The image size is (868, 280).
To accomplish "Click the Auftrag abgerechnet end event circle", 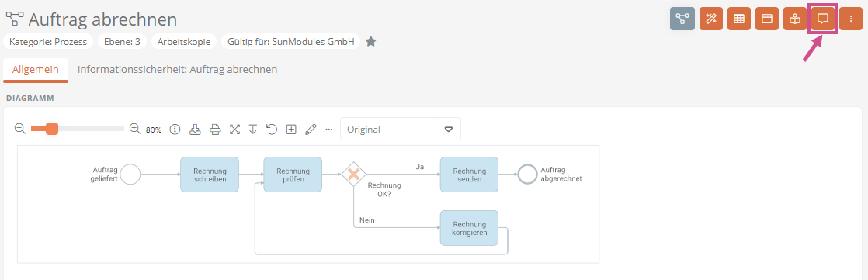I will coord(528,175).
